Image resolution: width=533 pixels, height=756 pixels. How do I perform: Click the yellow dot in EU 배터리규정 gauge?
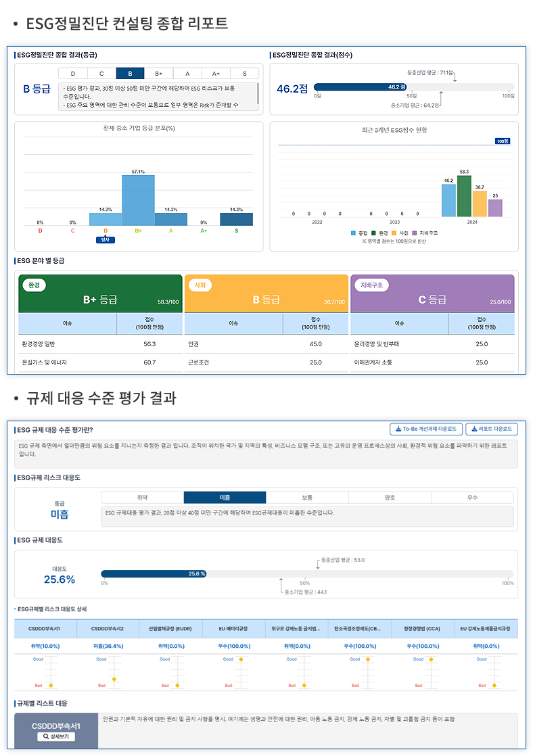(241, 659)
